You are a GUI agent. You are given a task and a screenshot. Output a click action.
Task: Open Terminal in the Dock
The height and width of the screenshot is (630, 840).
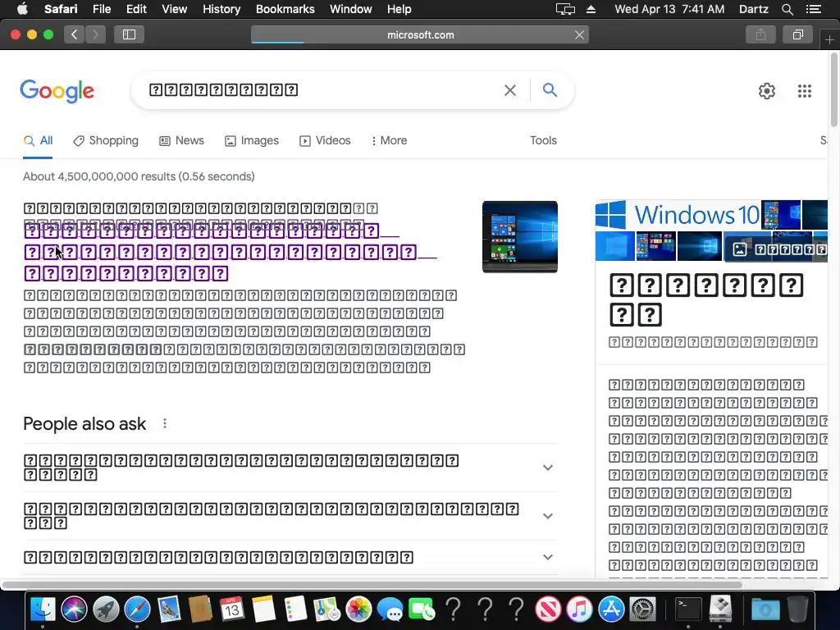point(688,609)
